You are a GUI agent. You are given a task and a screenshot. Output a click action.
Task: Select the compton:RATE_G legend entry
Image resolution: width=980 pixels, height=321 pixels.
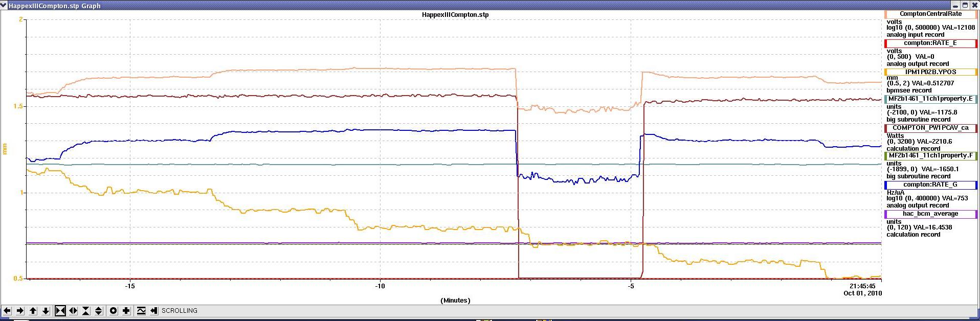(x=930, y=185)
